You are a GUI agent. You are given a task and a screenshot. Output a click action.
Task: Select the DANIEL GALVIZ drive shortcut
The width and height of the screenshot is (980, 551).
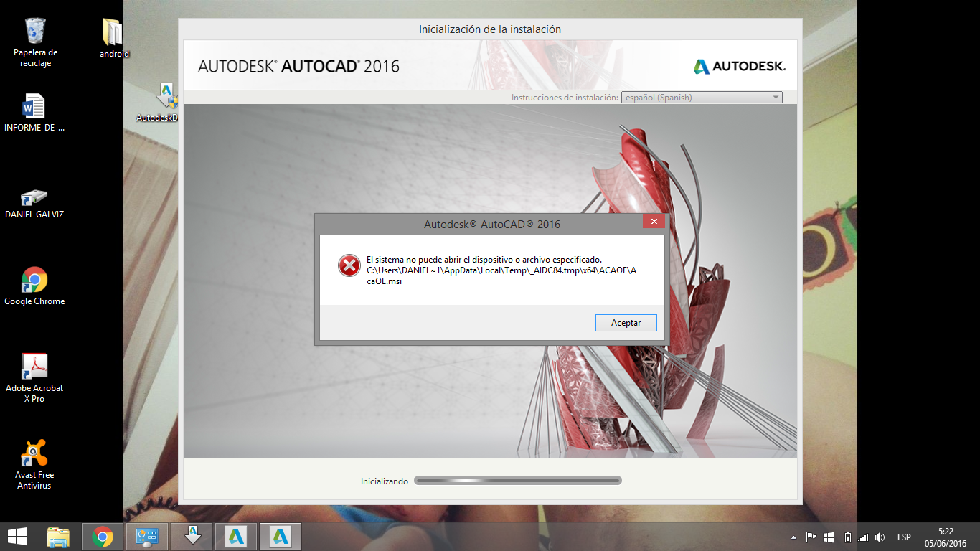point(34,204)
